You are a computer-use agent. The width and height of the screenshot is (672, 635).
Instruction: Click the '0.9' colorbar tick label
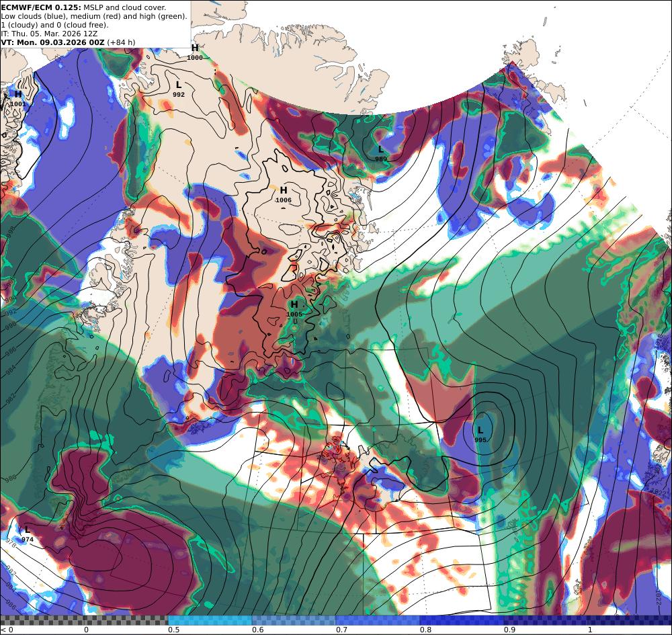click(509, 630)
